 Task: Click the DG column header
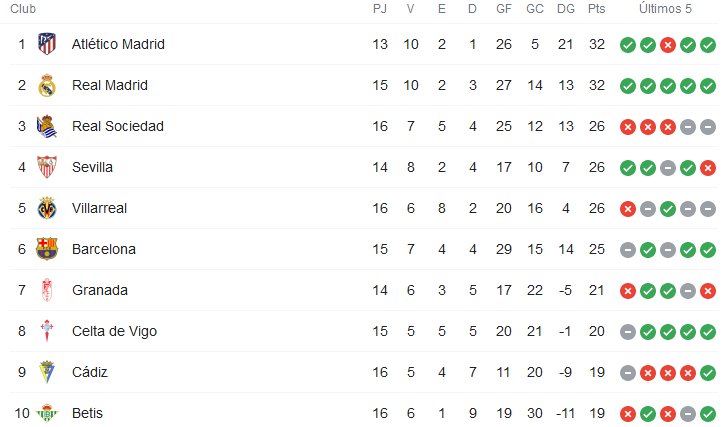(565, 9)
